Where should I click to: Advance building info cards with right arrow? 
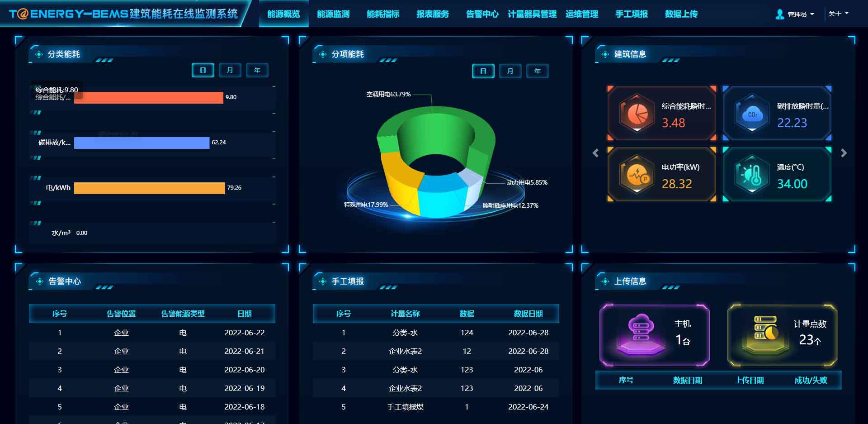[844, 153]
